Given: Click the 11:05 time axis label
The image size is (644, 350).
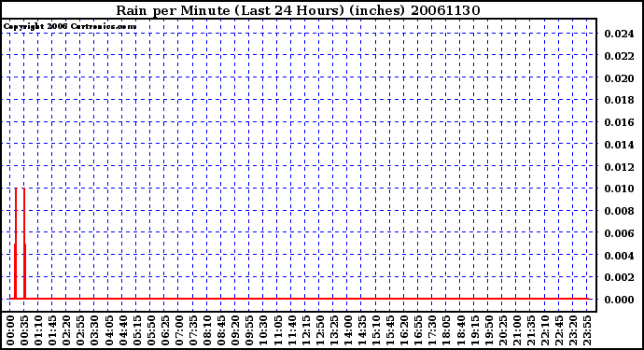Looking at the screenshot, I should (277, 330).
